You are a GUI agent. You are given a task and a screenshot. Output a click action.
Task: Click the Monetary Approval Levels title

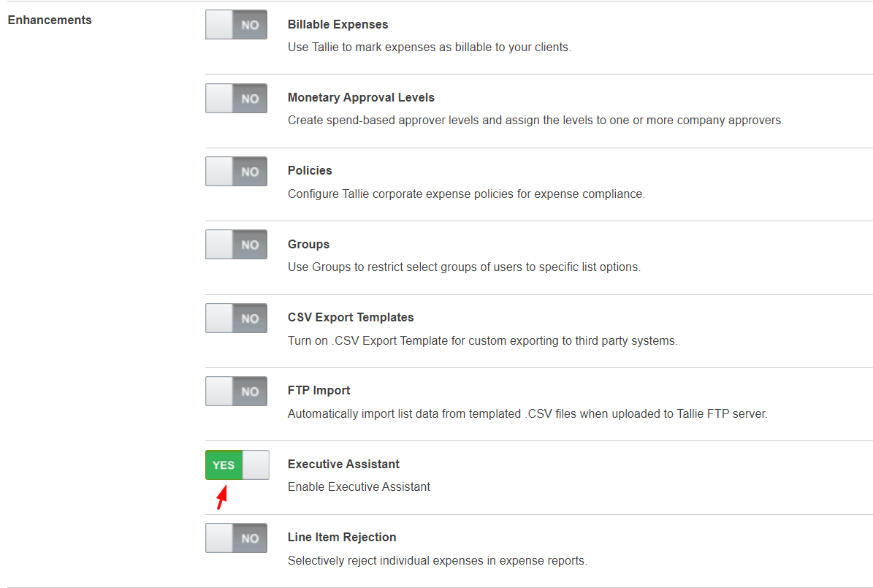pos(361,98)
